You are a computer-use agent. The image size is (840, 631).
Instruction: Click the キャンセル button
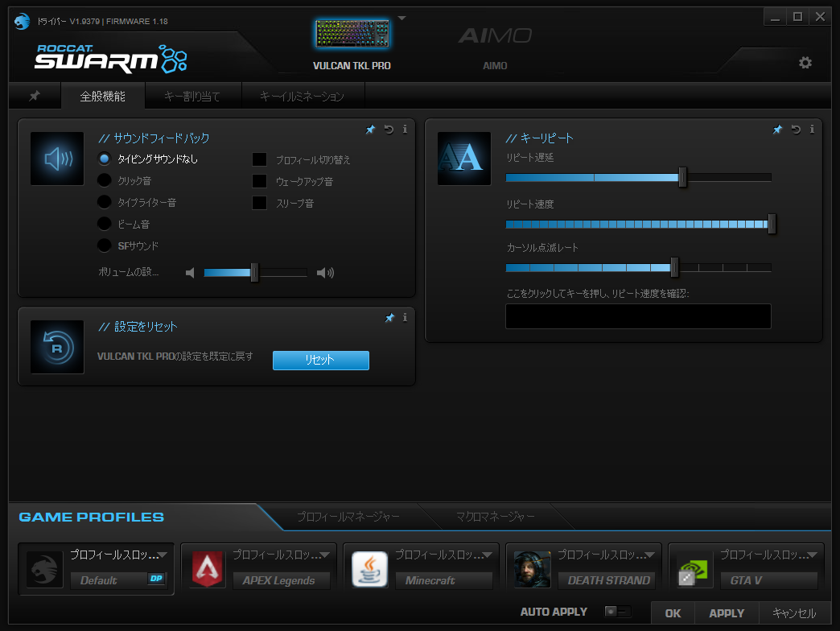[x=794, y=613]
